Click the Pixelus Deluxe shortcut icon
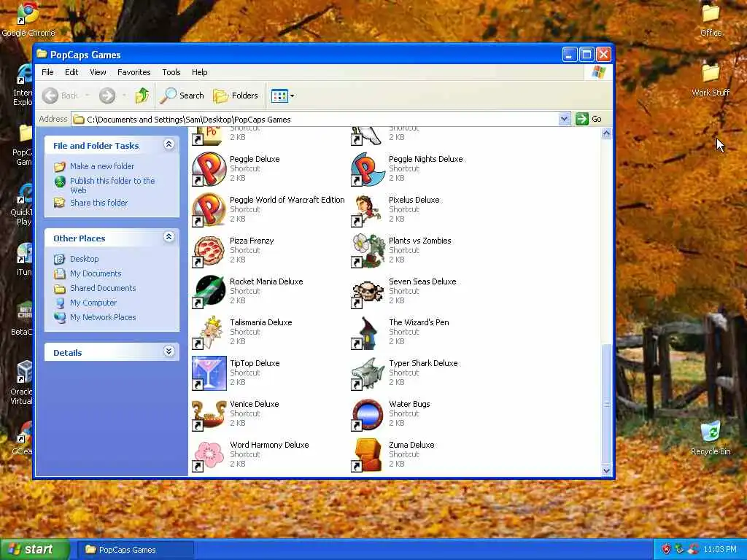The image size is (747, 560). coord(368,210)
